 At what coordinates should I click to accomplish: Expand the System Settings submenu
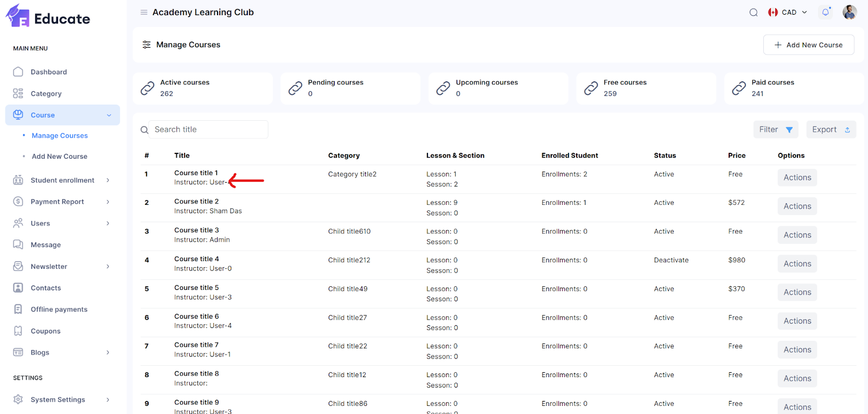pos(108,400)
